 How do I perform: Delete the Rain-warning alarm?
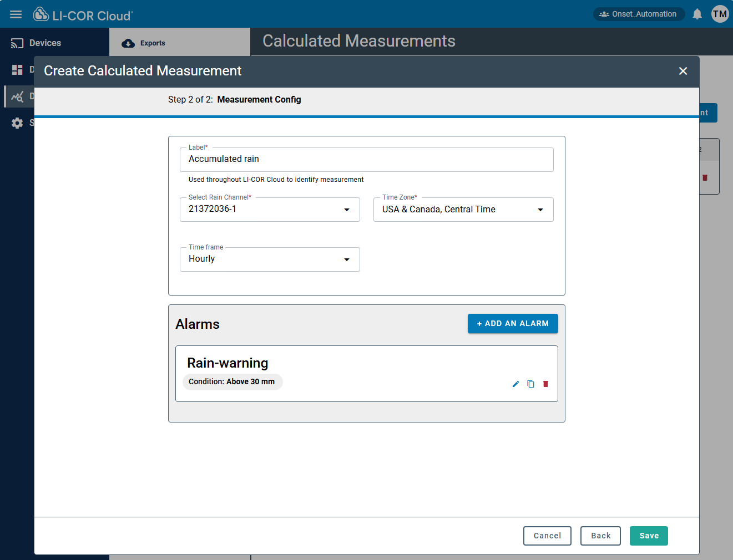[x=545, y=384]
